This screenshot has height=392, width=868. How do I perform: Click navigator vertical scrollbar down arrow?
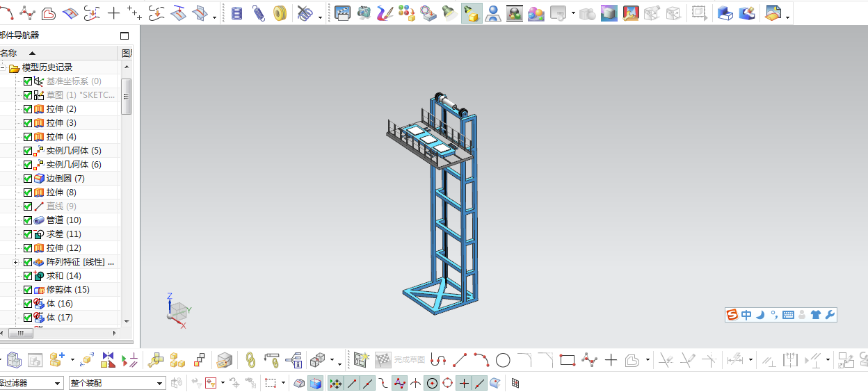coord(127,321)
